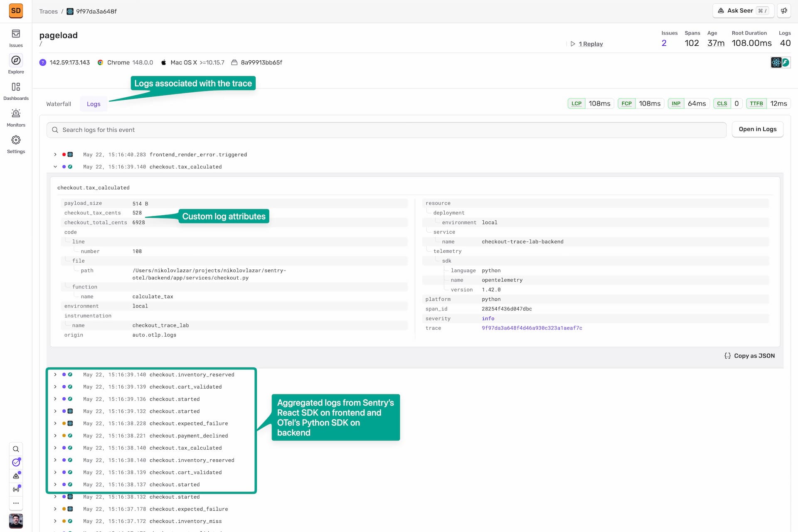Click the sidebar Seer triangle icon
798x532 pixels.
pyautogui.click(x=16, y=476)
